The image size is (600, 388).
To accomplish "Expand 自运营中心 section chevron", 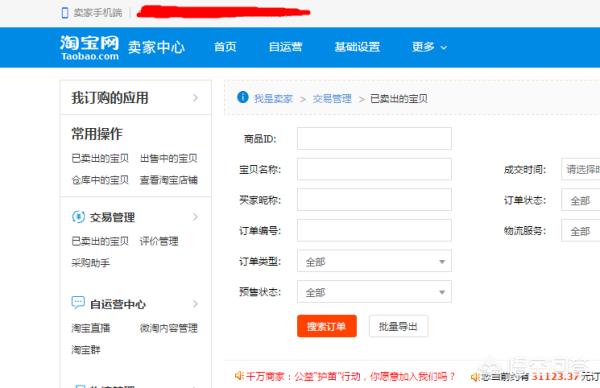I will [196, 304].
